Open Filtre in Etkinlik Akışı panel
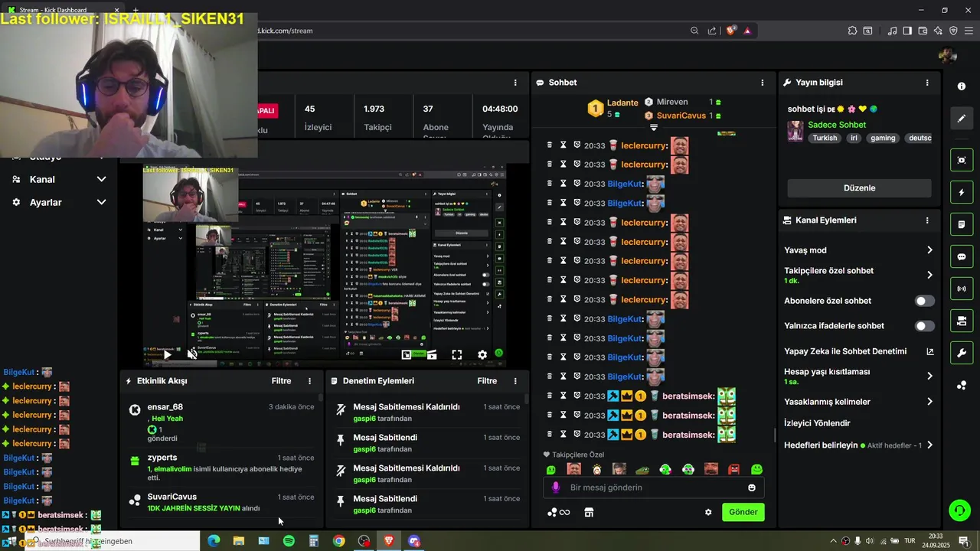 (281, 380)
